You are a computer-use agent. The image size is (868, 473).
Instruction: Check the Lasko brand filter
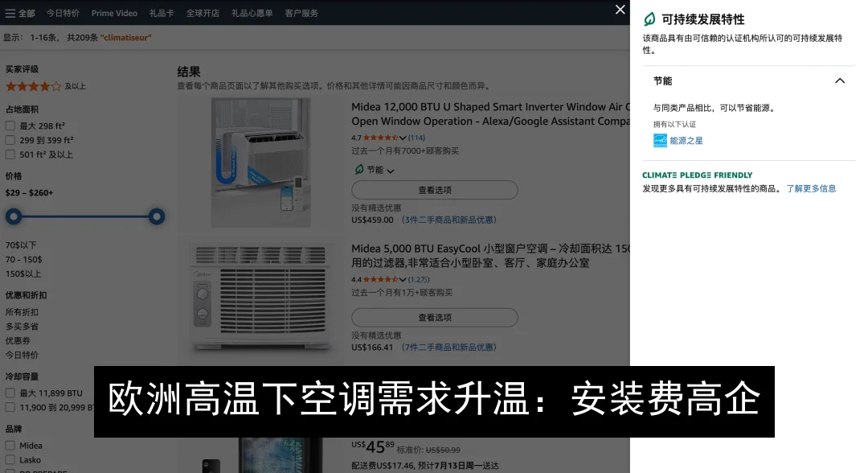[10, 459]
